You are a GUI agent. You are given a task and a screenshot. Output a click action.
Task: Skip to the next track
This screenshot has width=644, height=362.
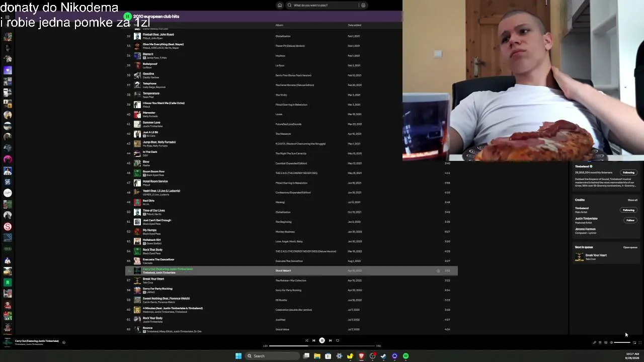(x=330, y=340)
